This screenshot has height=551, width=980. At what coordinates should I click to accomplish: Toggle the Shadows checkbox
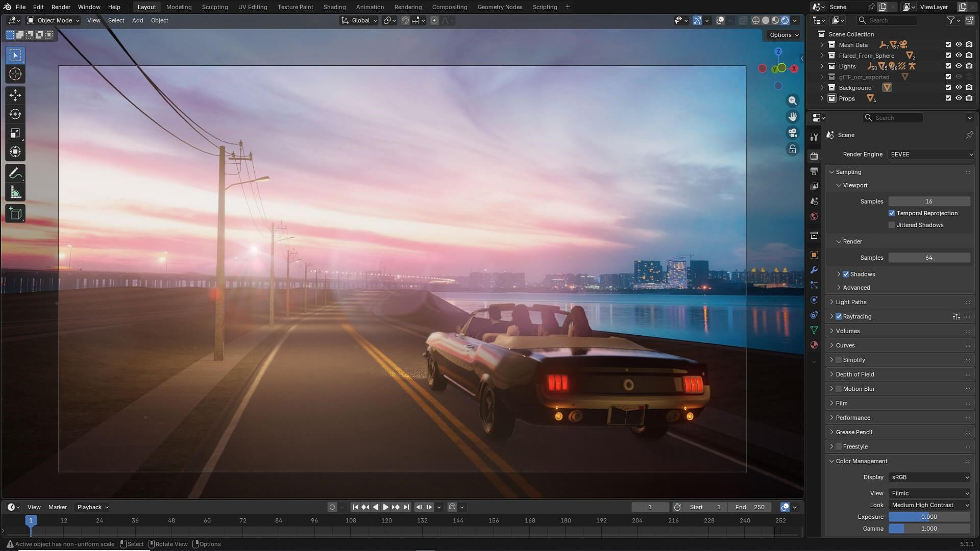(x=846, y=274)
